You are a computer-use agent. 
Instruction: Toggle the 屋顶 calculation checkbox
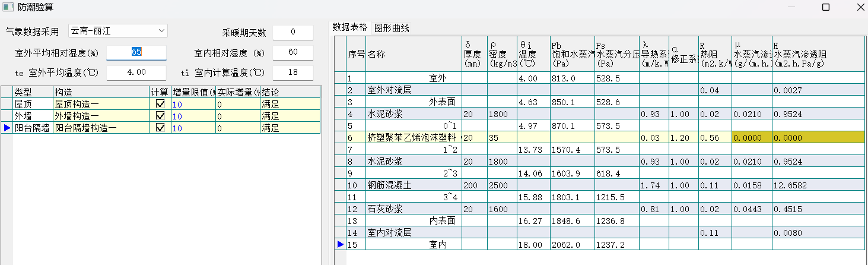[160, 104]
